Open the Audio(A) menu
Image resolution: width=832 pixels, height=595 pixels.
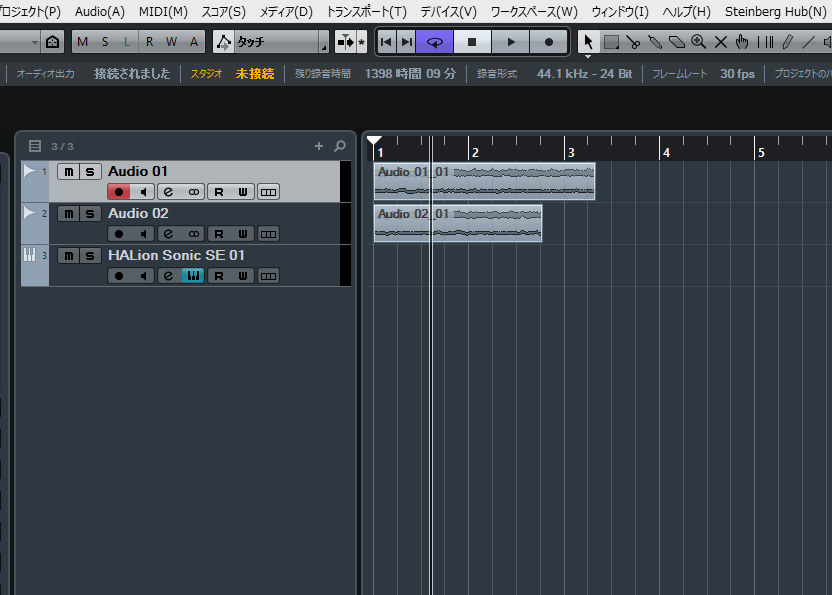(x=100, y=11)
